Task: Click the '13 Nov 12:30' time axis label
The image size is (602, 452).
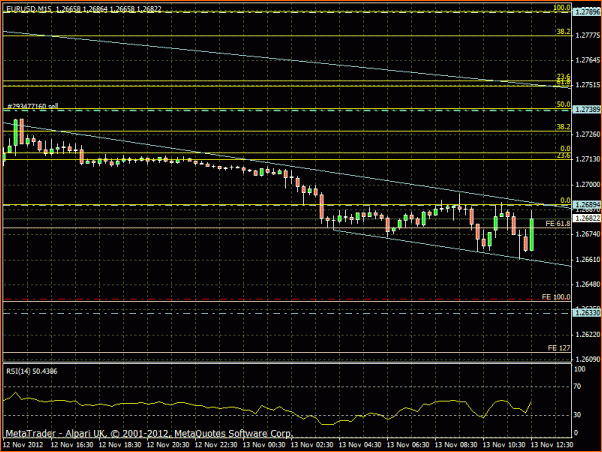Action: point(552,445)
